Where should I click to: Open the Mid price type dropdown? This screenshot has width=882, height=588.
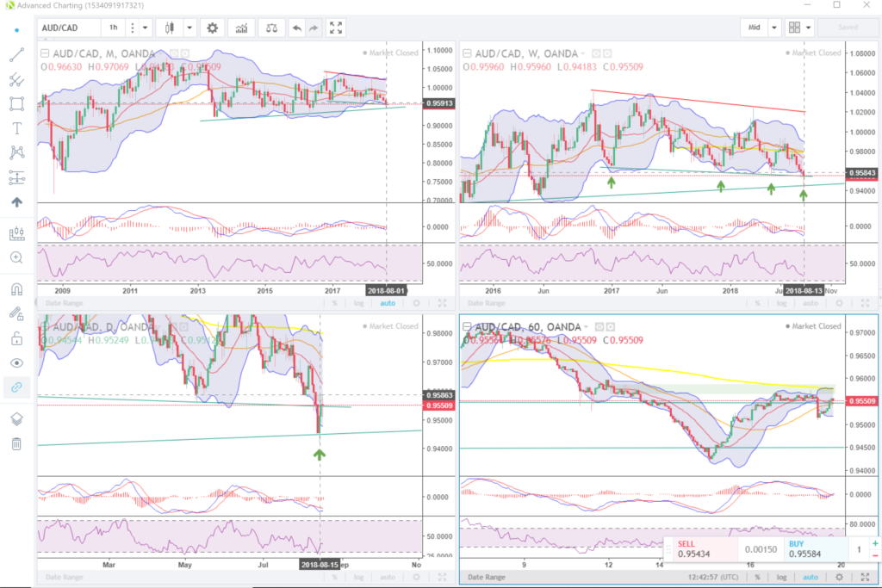point(774,28)
